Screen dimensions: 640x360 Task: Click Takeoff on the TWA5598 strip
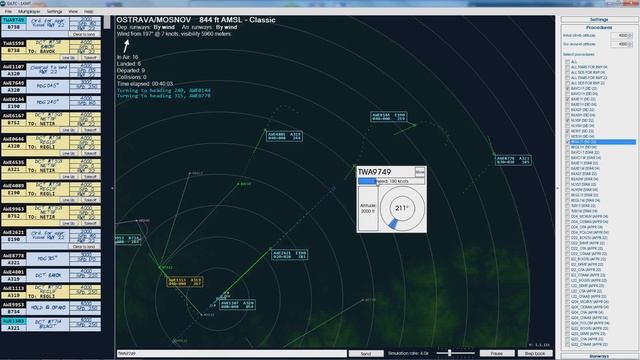click(x=90, y=58)
